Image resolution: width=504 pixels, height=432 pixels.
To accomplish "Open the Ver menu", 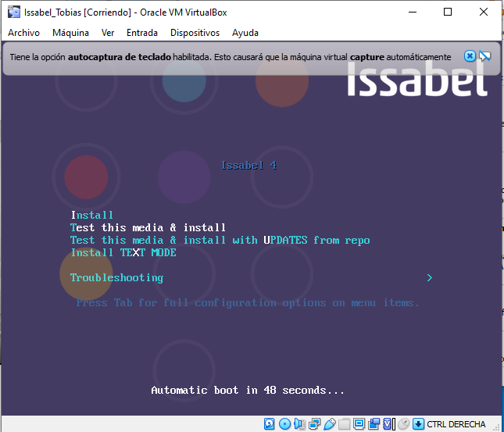I will coord(108,33).
